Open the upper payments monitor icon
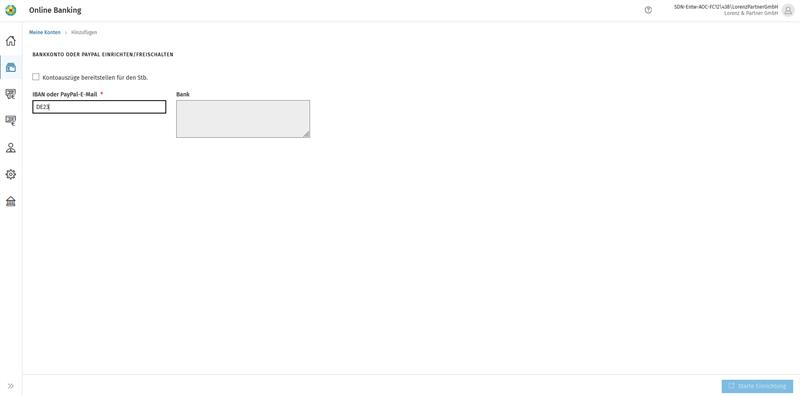Image resolution: width=800 pixels, height=397 pixels. click(11, 94)
